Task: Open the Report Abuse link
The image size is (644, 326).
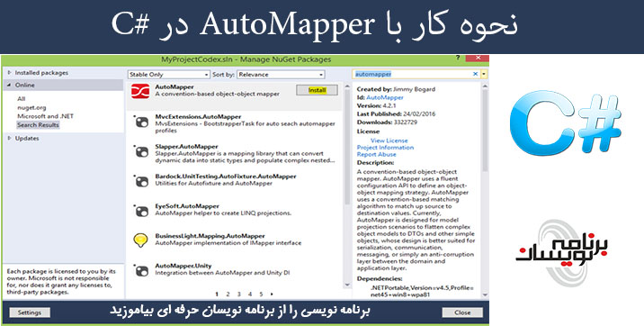Action: tap(377, 155)
